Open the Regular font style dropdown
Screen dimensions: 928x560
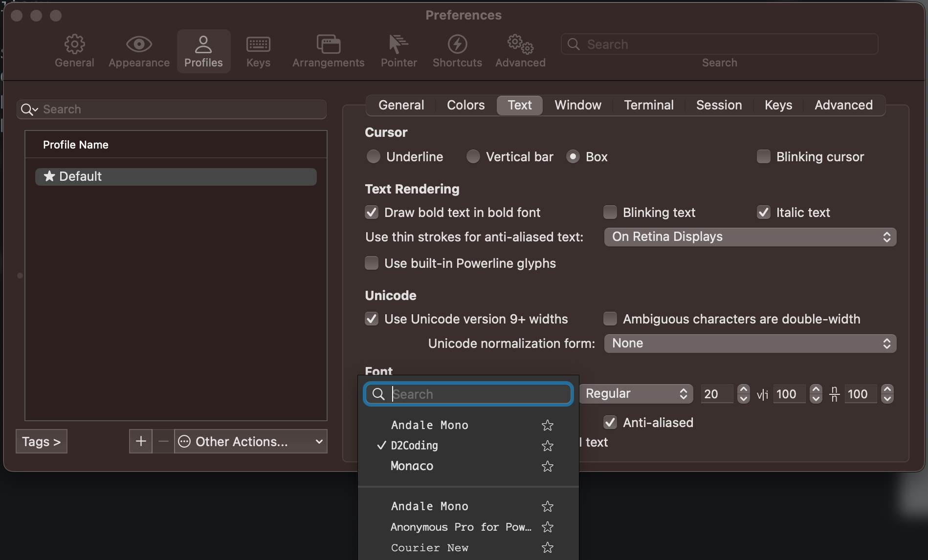pos(636,394)
